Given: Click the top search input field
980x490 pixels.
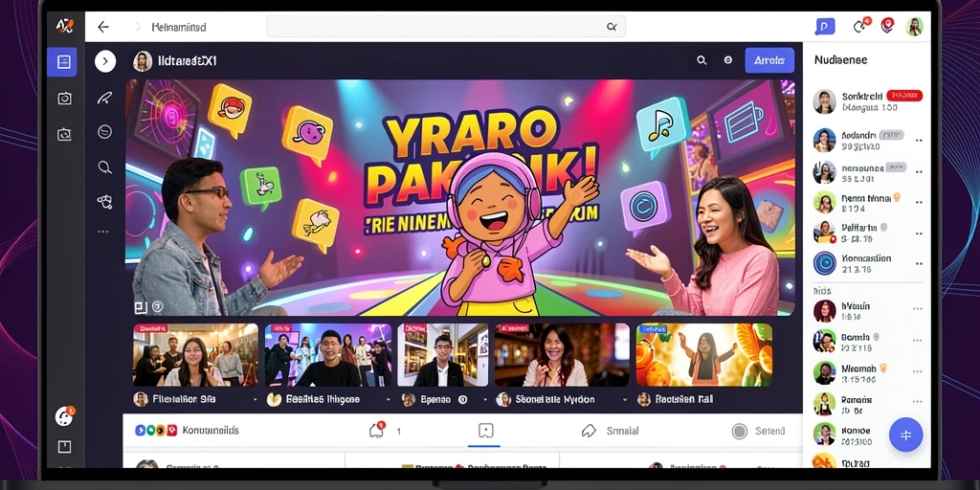Looking at the screenshot, I should click(446, 27).
